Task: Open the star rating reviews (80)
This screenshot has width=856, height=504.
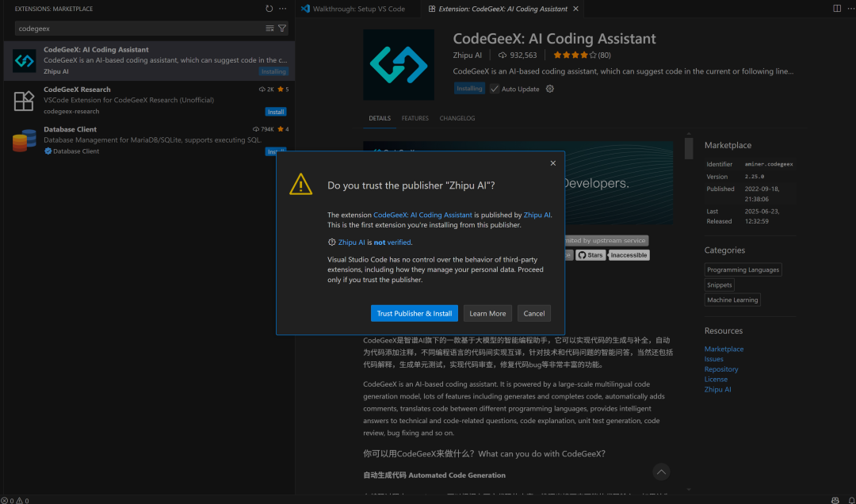Action: (582, 55)
